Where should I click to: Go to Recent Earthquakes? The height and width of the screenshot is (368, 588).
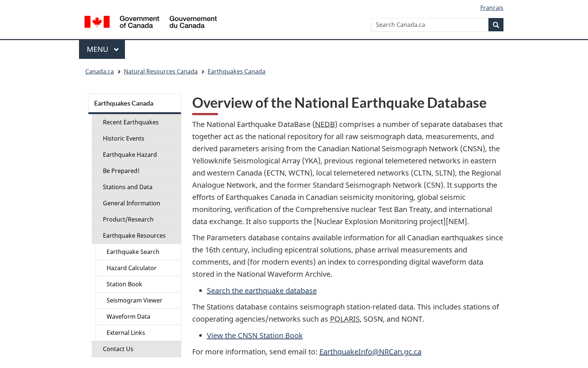(136, 122)
